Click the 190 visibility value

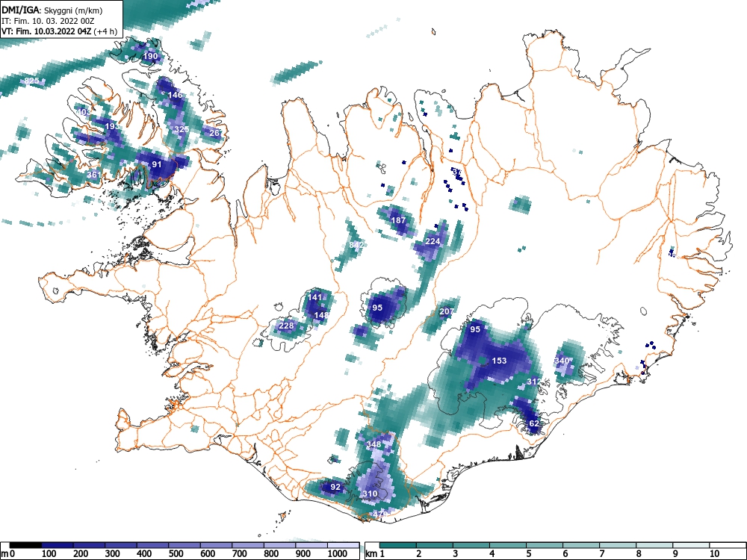[x=150, y=56]
